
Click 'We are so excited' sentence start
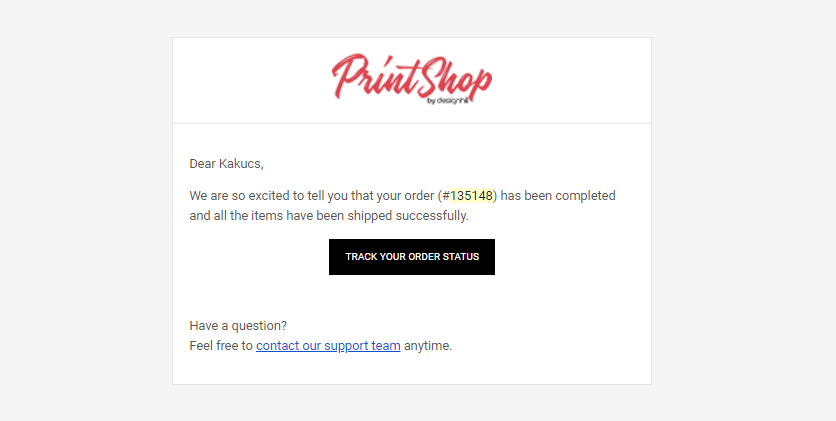pos(231,196)
